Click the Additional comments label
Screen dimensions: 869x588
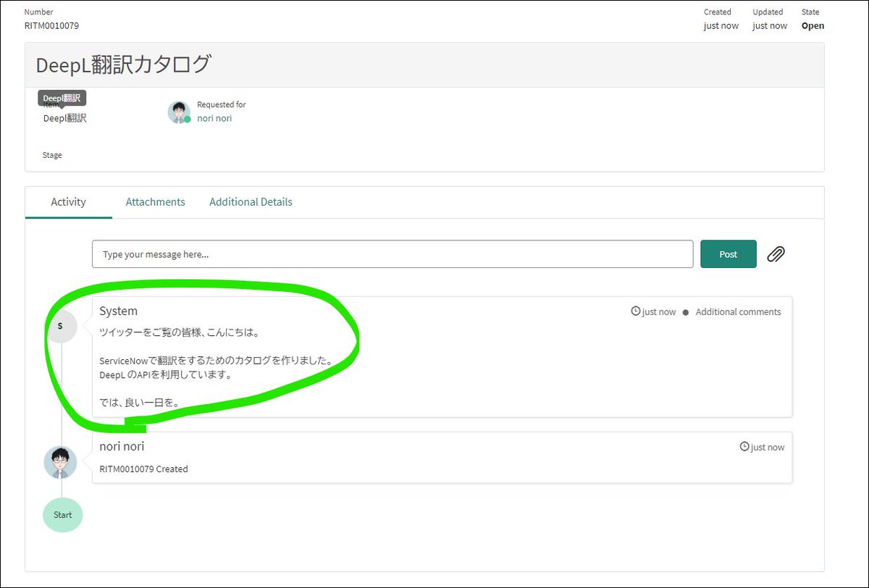tap(738, 312)
